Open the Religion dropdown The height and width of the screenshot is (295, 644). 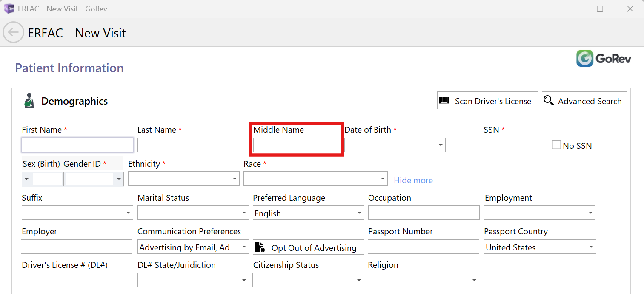point(474,280)
